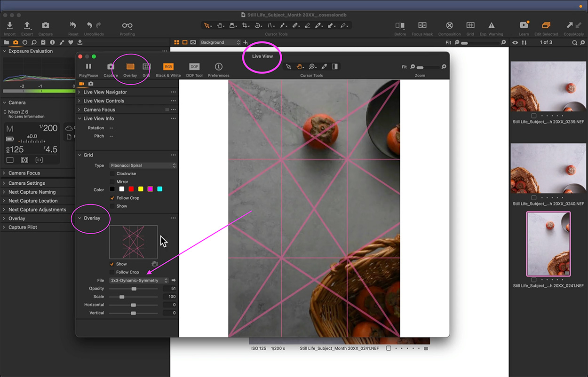Open the Background variant dropdown
Screen dimensions: 588x377
click(220, 42)
